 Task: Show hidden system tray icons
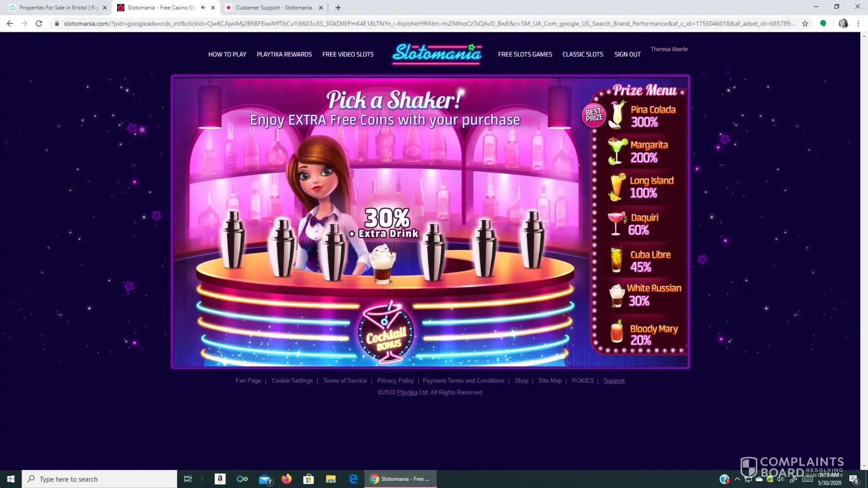point(737,479)
